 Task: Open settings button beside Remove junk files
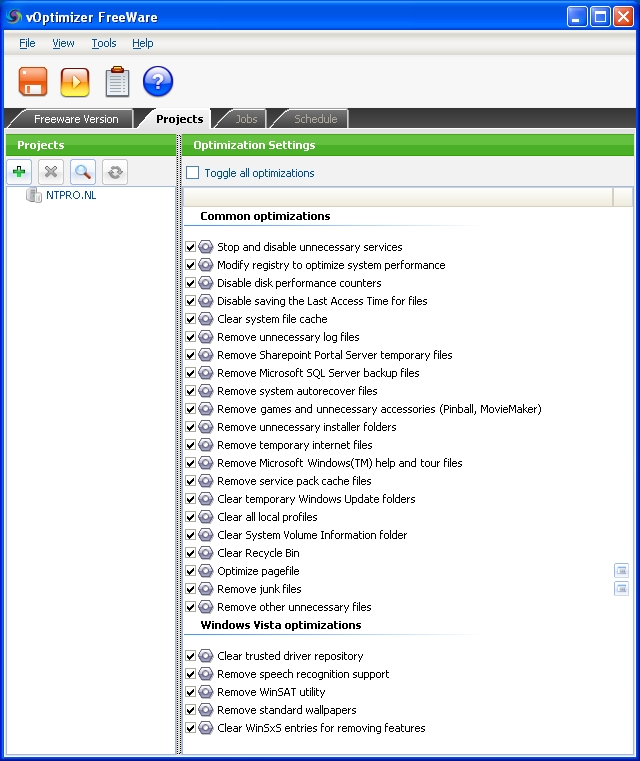click(621, 589)
